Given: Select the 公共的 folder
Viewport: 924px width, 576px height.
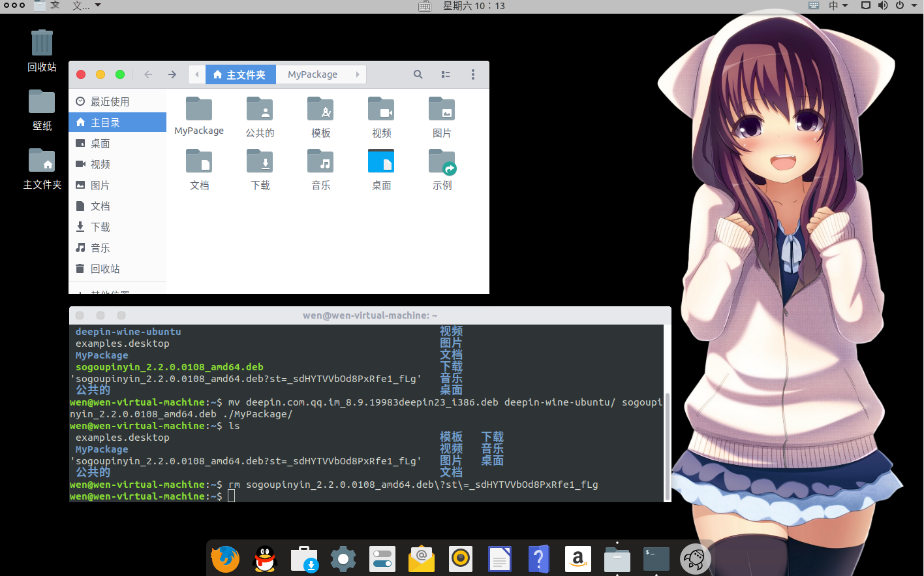Looking at the screenshot, I should click(260, 117).
